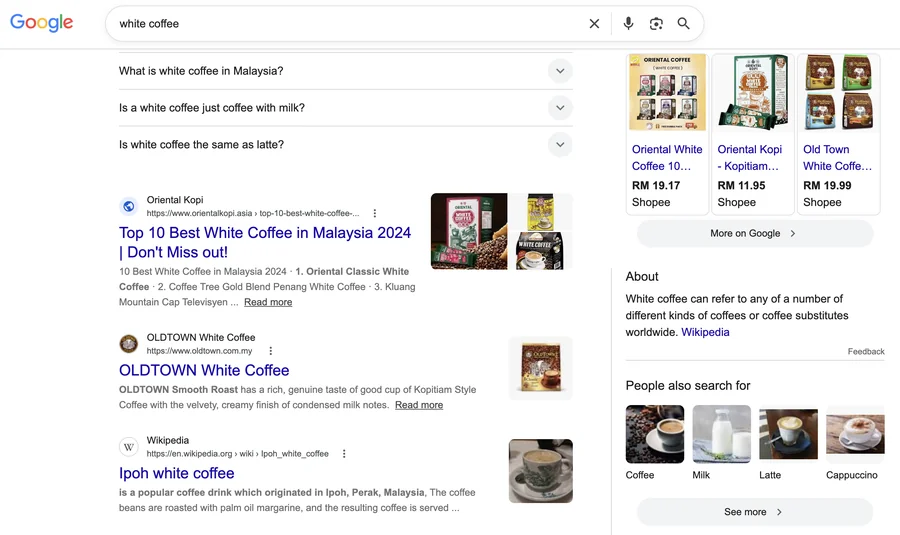Click the Oriental Kopi site favicon
Screen dimensions: 900x535
tap(129, 206)
